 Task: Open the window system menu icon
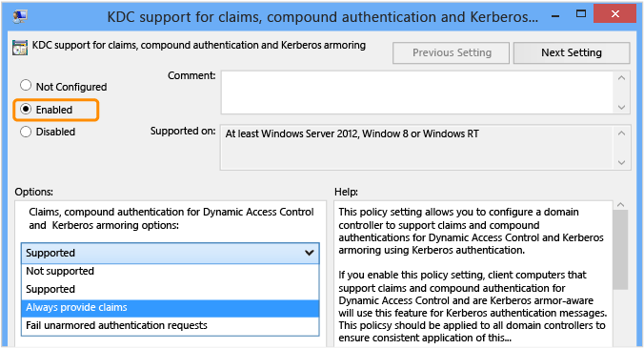[20, 15]
